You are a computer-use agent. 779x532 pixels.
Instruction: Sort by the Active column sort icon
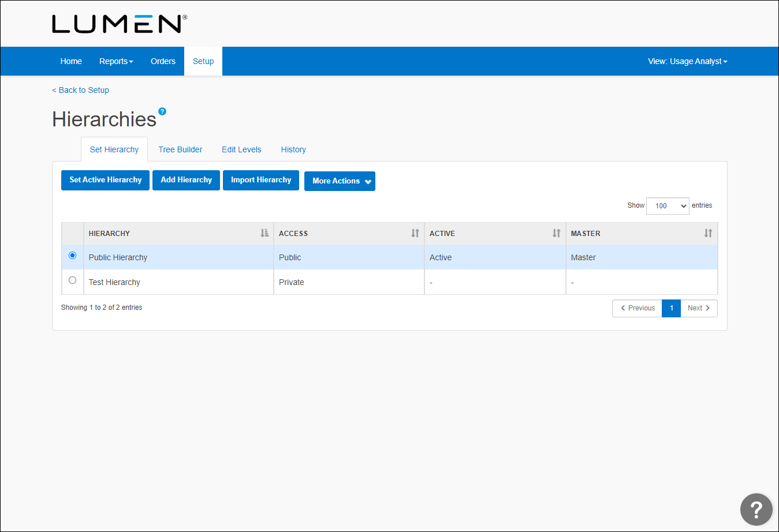tap(556, 233)
